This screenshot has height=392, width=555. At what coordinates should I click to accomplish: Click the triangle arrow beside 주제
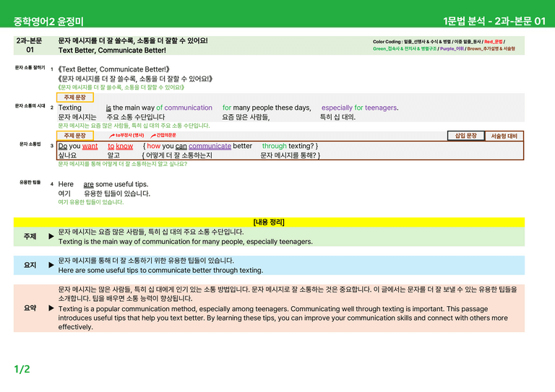tap(51, 236)
